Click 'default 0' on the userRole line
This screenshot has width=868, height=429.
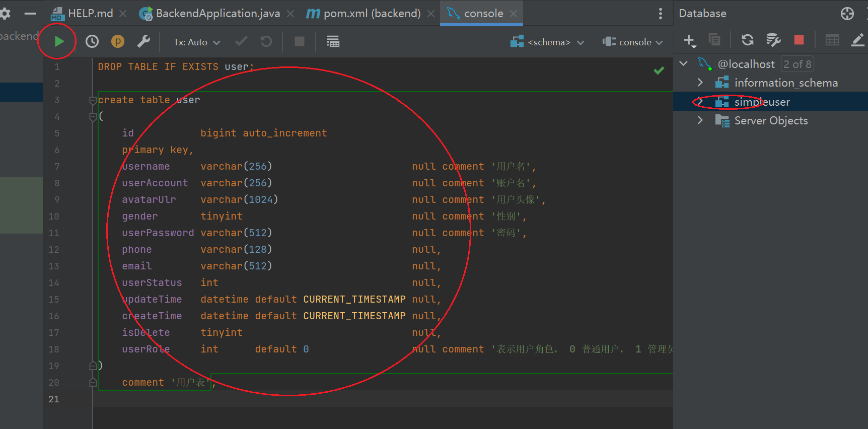pyautogui.click(x=282, y=349)
